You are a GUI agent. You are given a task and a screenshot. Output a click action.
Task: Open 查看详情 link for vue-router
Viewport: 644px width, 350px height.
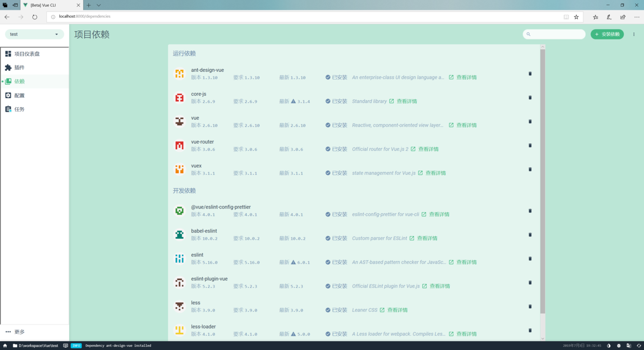tap(425, 149)
